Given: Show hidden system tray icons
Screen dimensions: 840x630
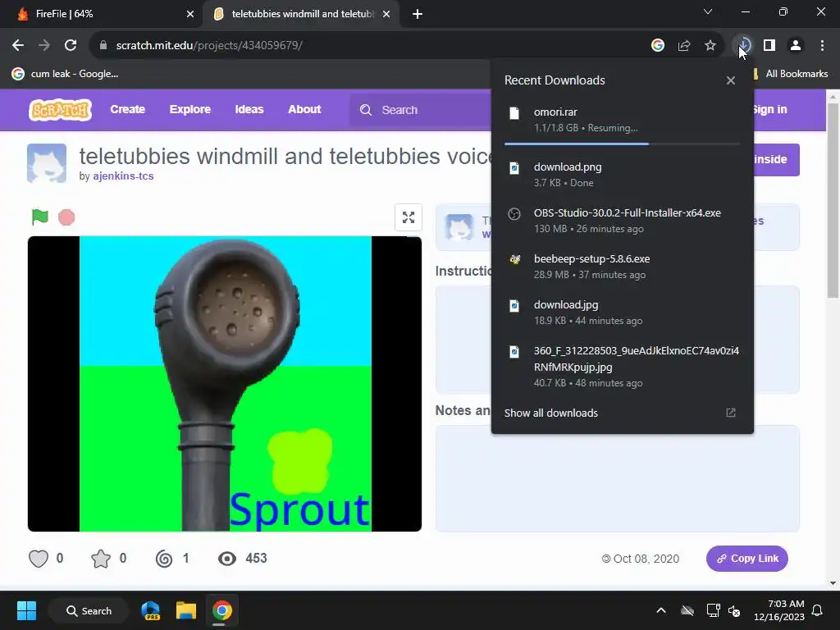Looking at the screenshot, I should pyautogui.click(x=661, y=610).
